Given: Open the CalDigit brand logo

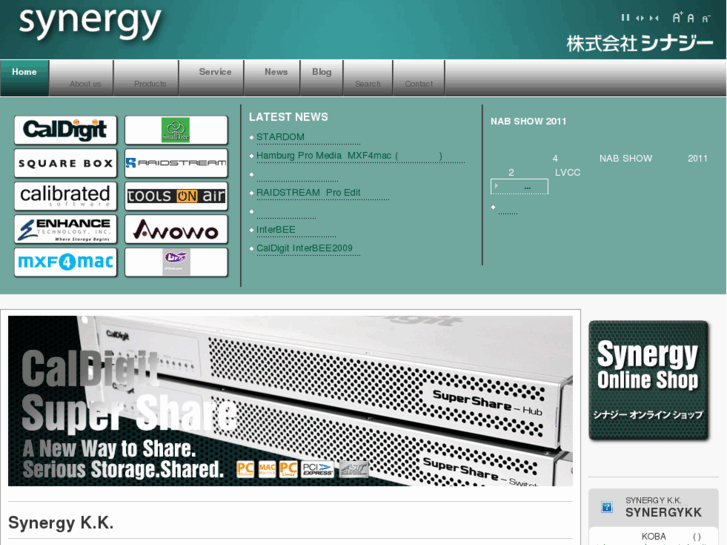Looking at the screenshot, I should tap(65, 130).
